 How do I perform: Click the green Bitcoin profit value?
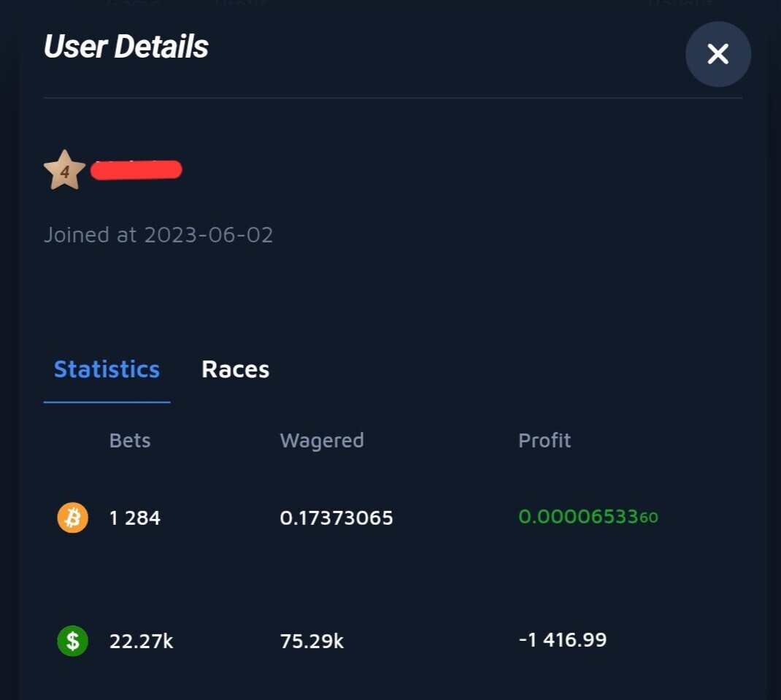[588, 517]
